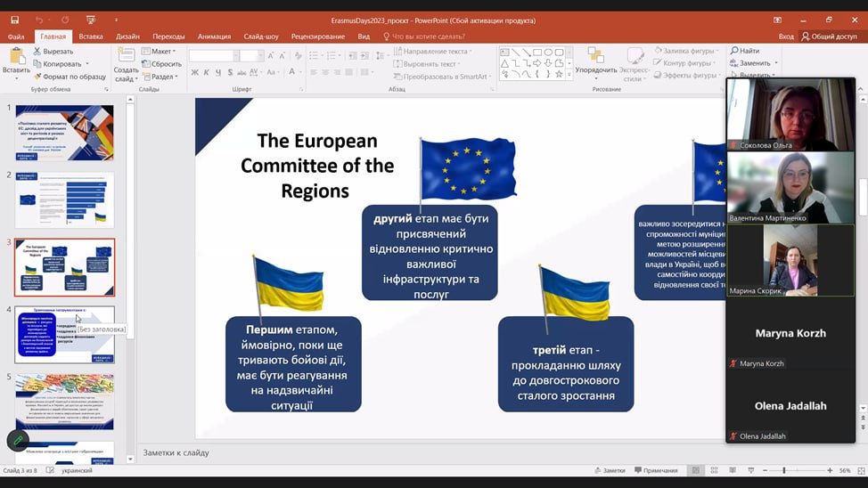Click Shape Outline (Контур фигуры) button
The width and height of the screenshot is (868, 488).
click(686, 62)
